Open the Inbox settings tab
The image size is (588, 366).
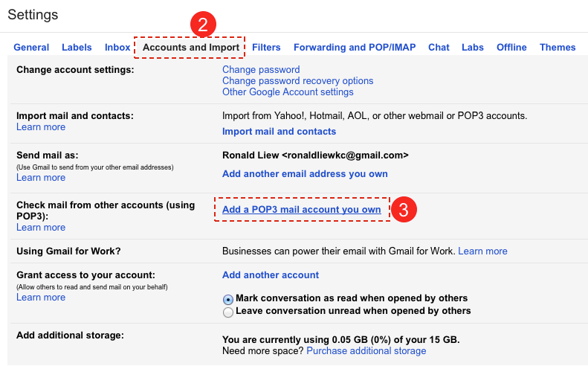coord(117,48)
